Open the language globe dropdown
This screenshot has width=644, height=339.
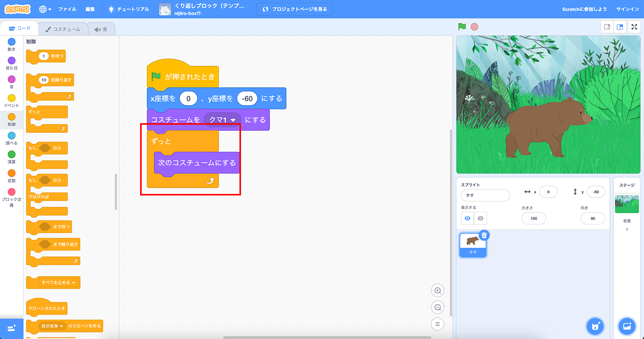pos(45,9)
